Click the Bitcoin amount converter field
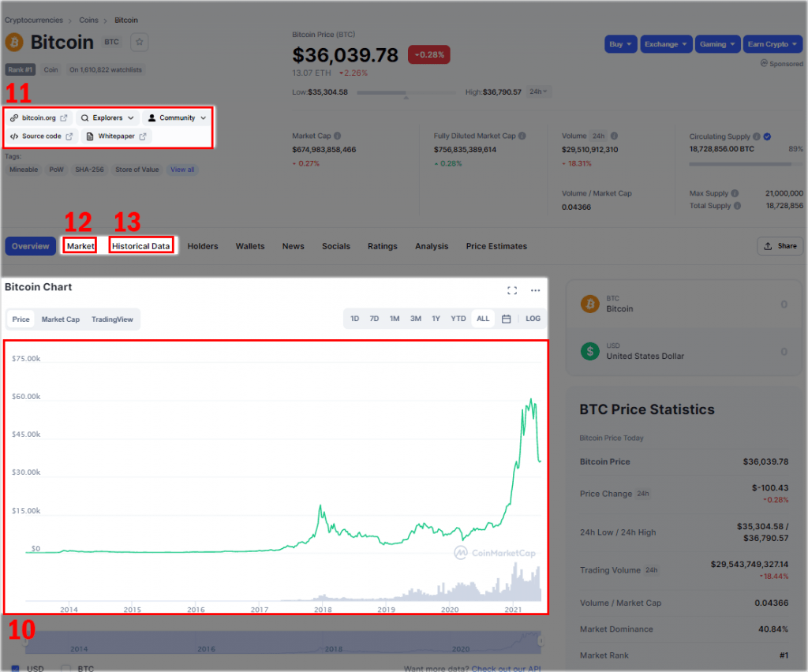 (684, 304)
